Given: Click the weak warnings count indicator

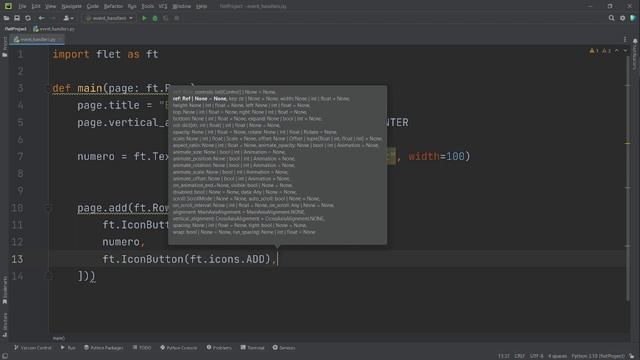Looking at the screenshot, I should [x=606, y=51].
